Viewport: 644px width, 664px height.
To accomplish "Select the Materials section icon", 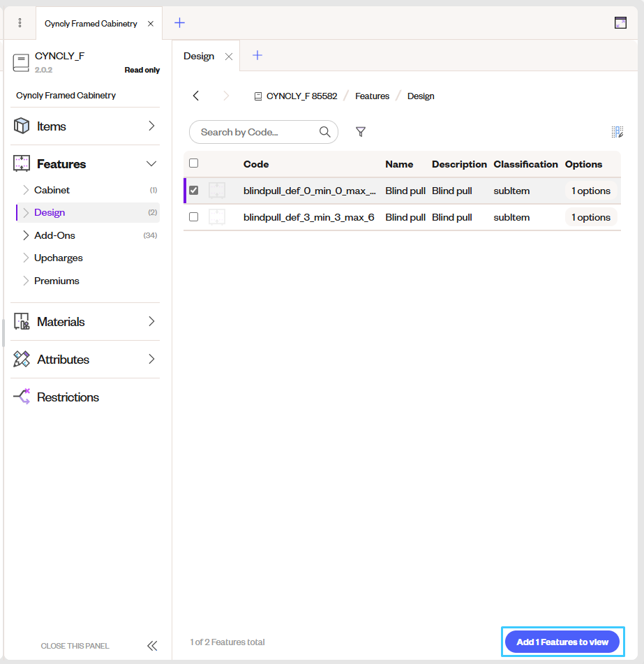I will point(22,321).
